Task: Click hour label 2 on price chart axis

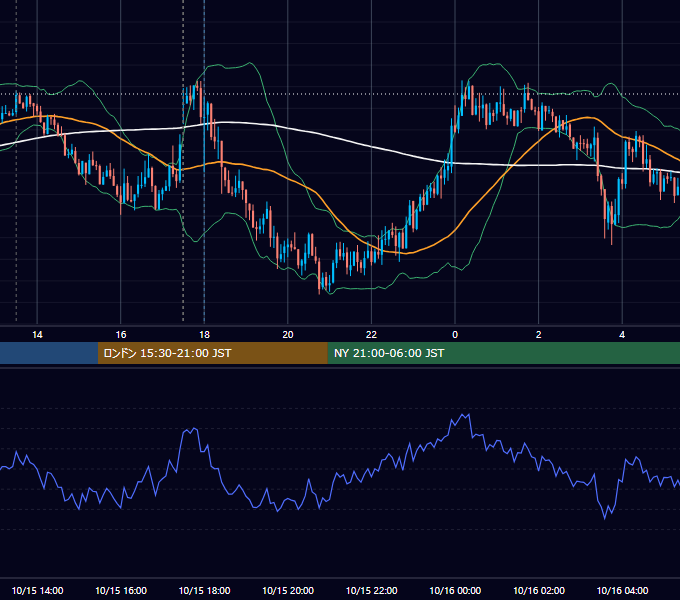Action: pos(539,335)
